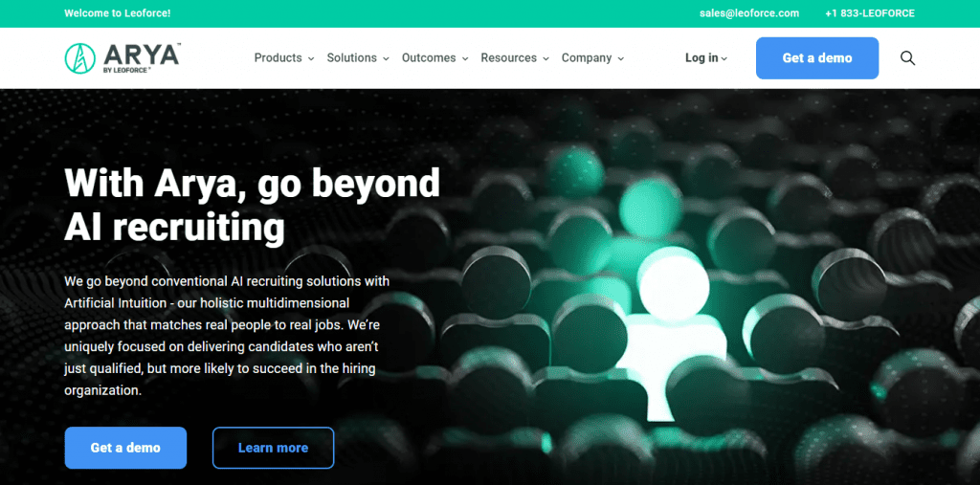
Task: Expand the Log in dropdown
Action: tap(706, 58)
